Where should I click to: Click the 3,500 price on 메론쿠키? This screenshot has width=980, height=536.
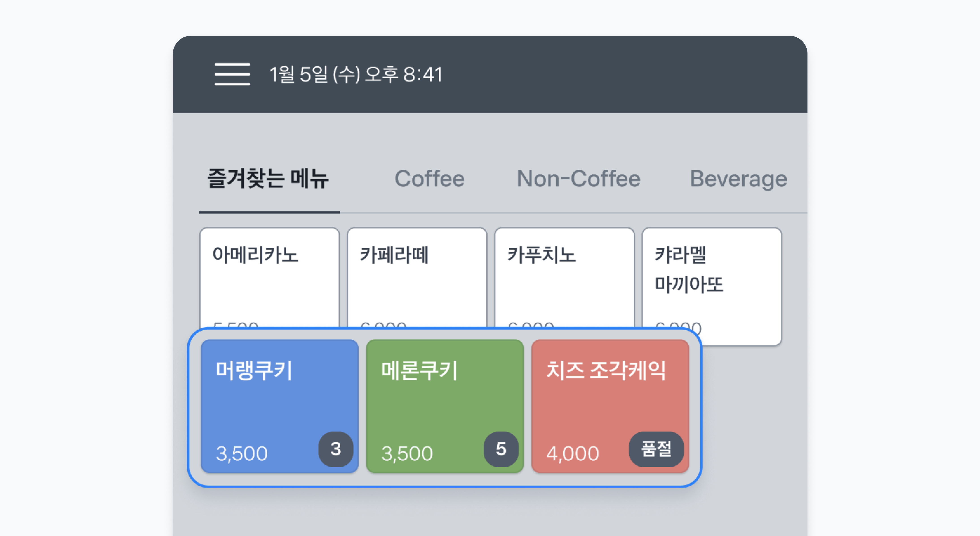pos(407,453)
